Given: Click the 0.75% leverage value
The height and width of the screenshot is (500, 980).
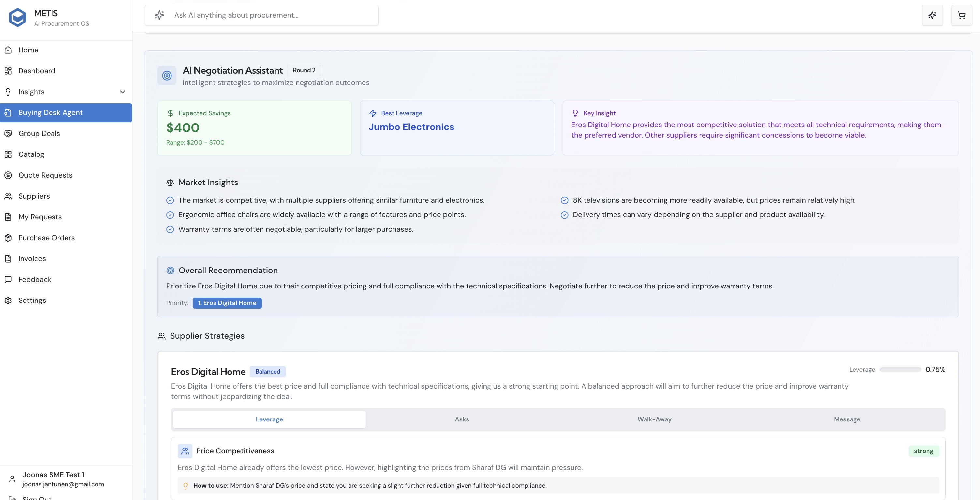Looking at the screenshot, I should [x=935, y=370].
